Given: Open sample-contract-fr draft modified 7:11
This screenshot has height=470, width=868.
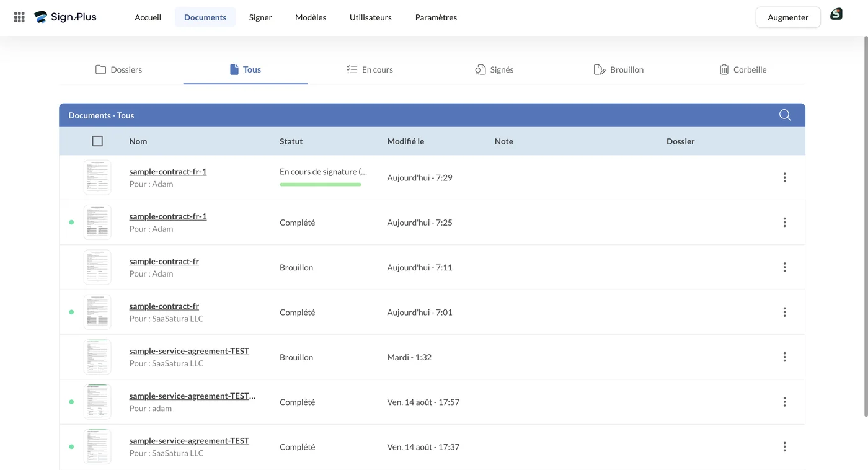Looking at the screenshot, I should click(164, 261).
